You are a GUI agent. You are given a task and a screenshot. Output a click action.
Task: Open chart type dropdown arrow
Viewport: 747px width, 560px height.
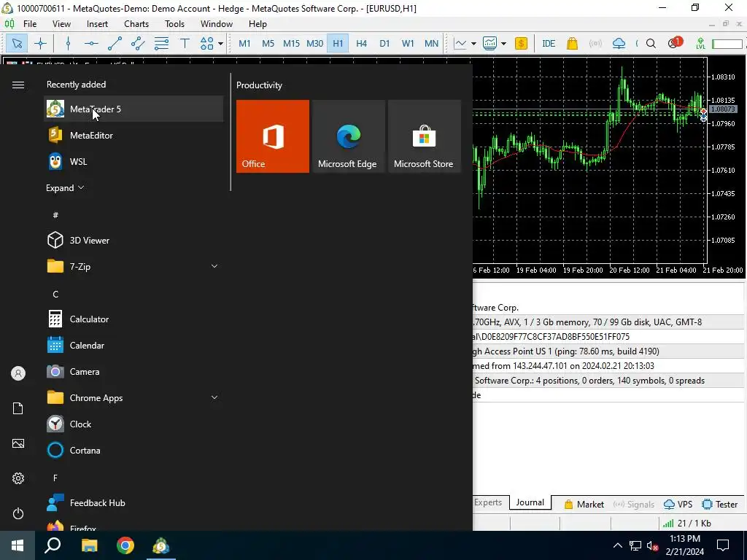click(x=473, y=43)
